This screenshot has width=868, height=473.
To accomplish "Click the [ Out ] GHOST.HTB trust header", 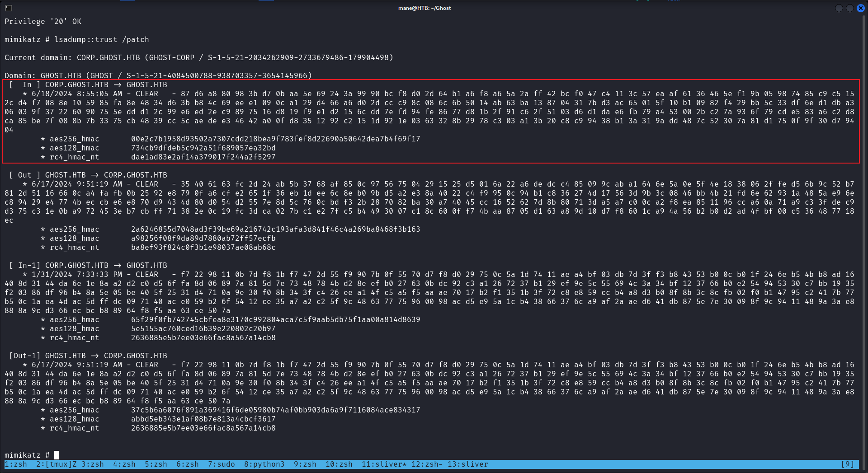I will [x=88, y=175].
